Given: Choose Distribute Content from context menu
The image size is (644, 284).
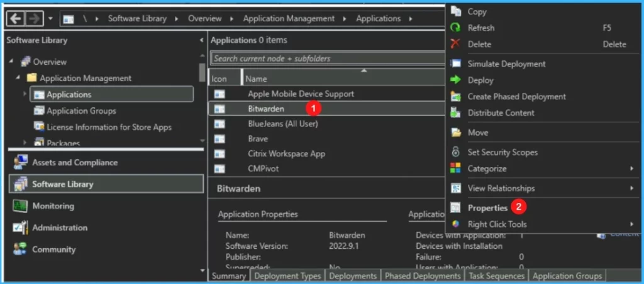Looking at the screenshot, I should click(501, 113).
